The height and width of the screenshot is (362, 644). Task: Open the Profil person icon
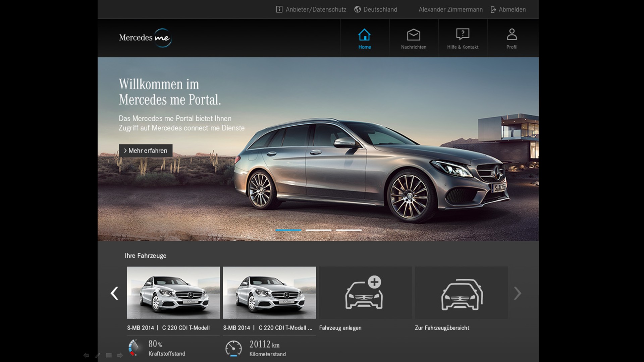coord(512,35)
